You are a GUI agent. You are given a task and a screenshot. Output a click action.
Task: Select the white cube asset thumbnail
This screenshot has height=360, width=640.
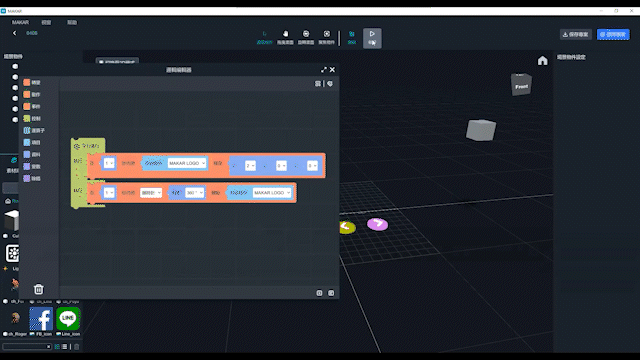tap(12, 220)
